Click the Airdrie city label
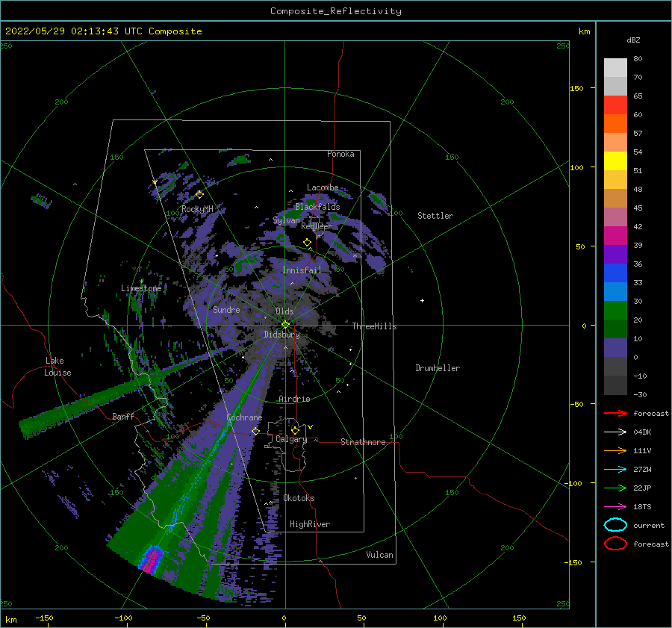Image resolution: width=672 pixels, height=628 pixels. 294,399
